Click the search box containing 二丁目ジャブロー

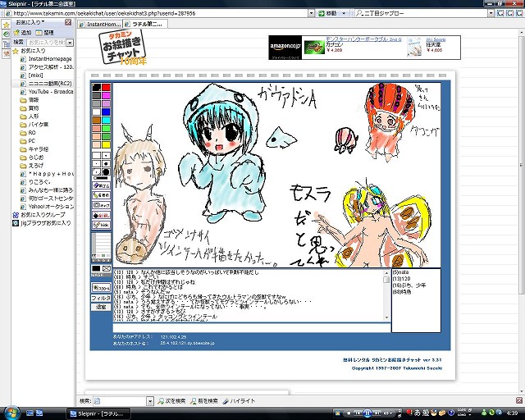[x=421, y=13]
